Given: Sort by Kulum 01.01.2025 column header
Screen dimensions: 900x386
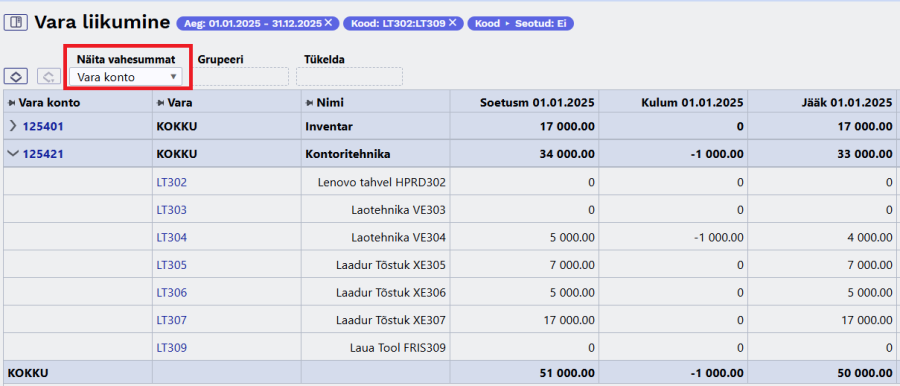Looking at the screenshot, I should tap(692, 103).
